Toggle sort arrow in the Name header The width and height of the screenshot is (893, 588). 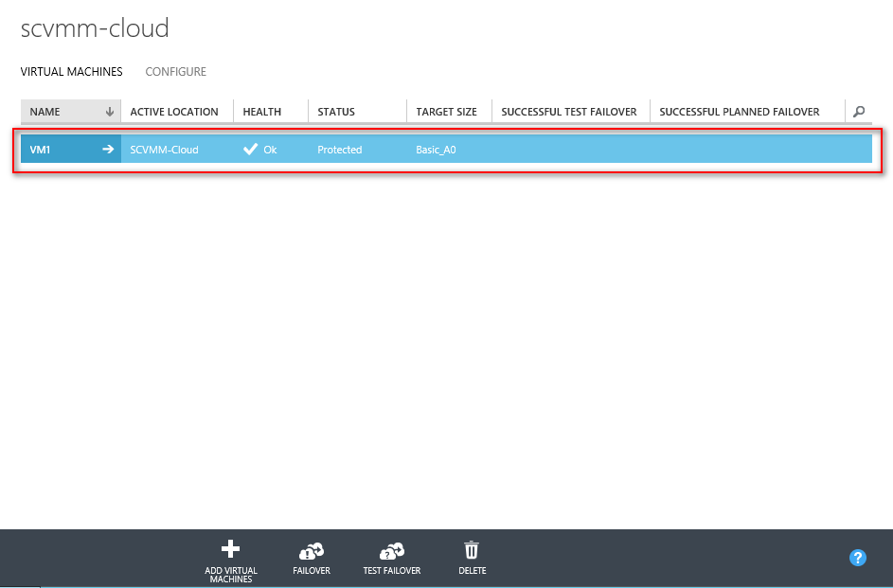[110, 112]
